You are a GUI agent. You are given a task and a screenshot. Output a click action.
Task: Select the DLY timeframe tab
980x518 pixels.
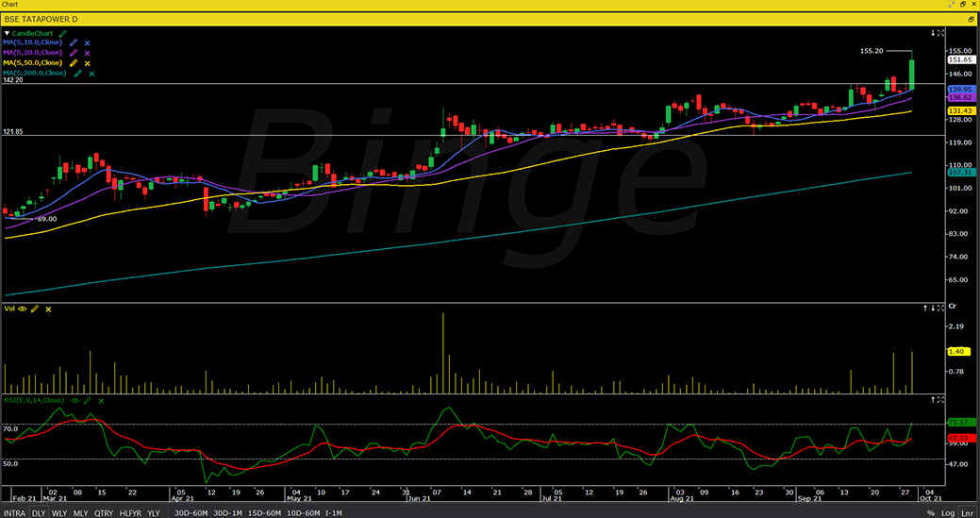tap(39, 513)
